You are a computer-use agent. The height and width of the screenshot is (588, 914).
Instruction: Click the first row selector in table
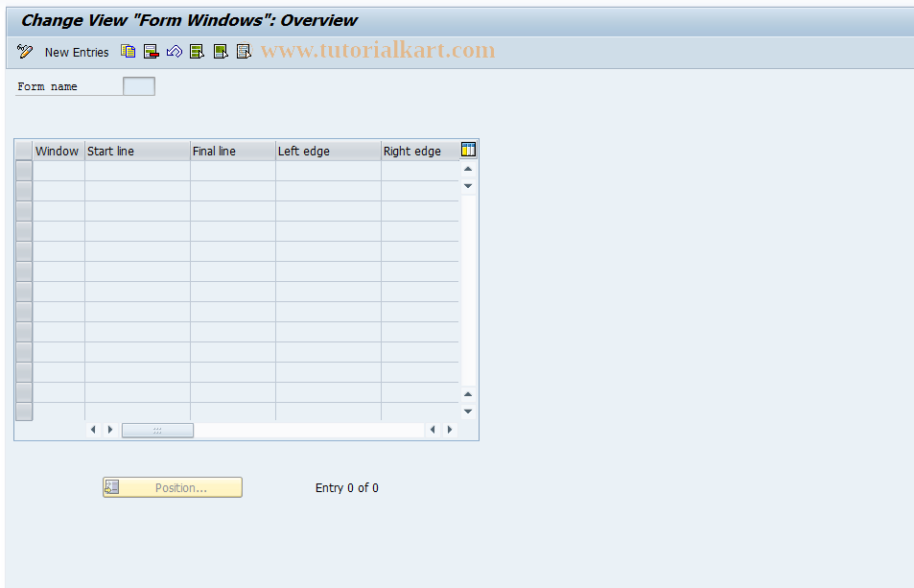pos(24,171)
